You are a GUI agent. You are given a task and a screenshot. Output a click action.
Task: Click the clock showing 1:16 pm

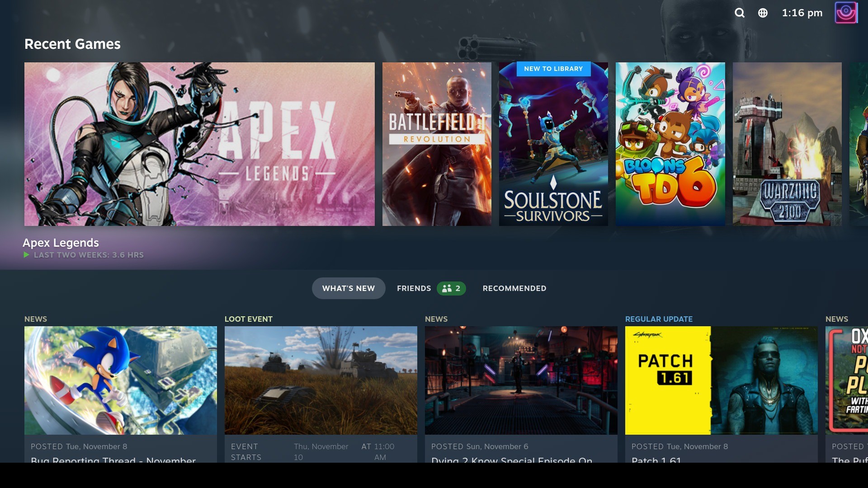click(802, 13)
